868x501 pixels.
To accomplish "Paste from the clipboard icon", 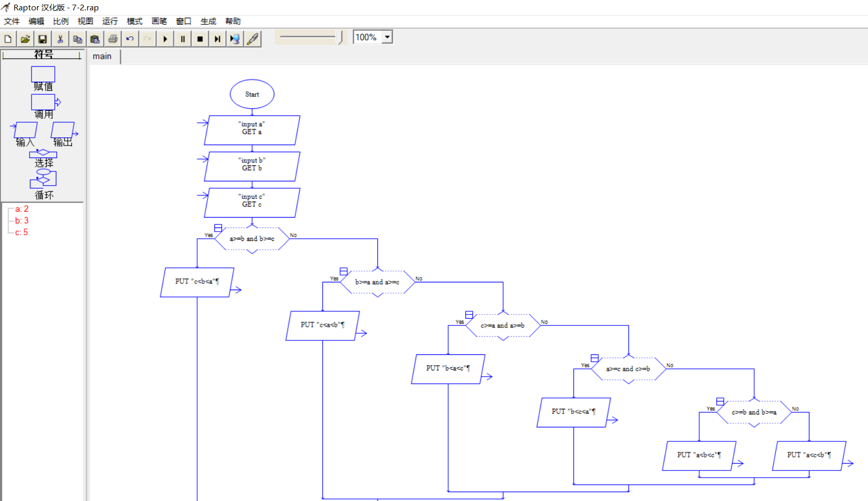I will pyautogui.click(x=95, y=39).
